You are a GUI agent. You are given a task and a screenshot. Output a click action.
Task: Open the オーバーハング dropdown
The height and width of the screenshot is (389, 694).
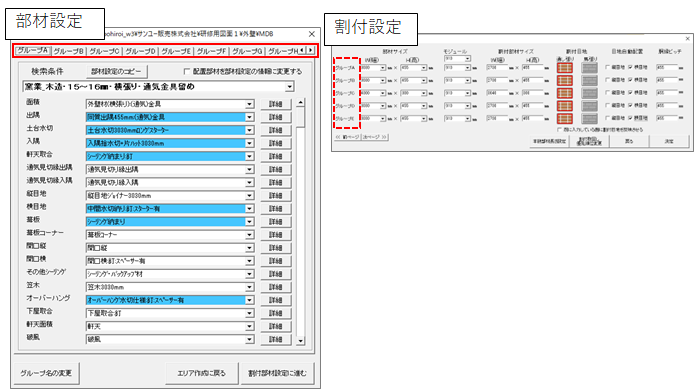point(250,300)
